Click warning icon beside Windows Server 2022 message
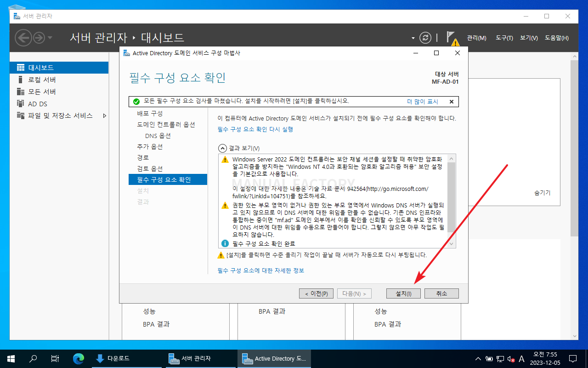The image size is (588, 368). (225, 160)
